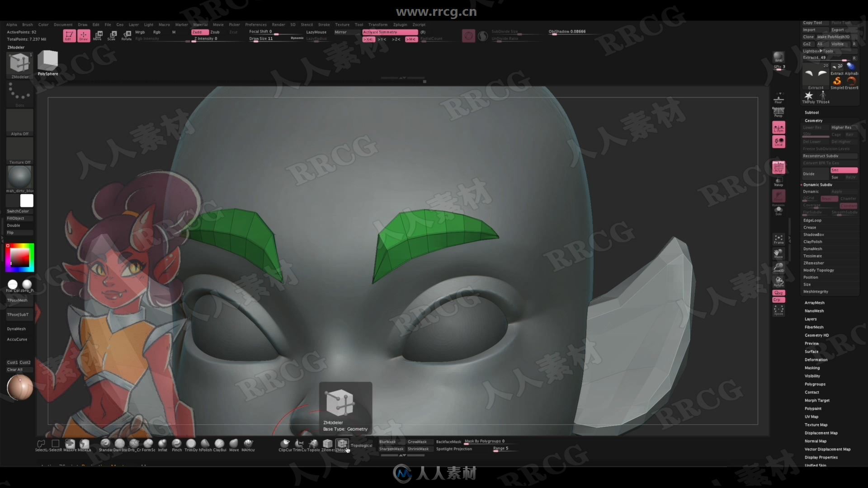Toggle PolyF wireframe display
The width and height of the screenshot is (868, 488).
coord(778,167)
